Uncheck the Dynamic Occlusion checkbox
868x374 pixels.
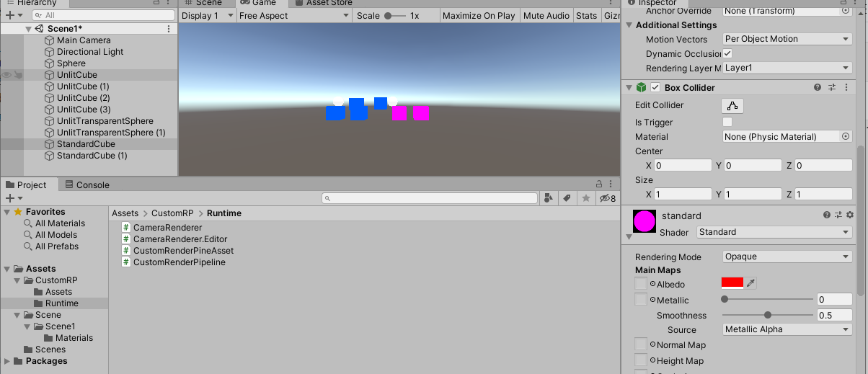tap(727, 53)
